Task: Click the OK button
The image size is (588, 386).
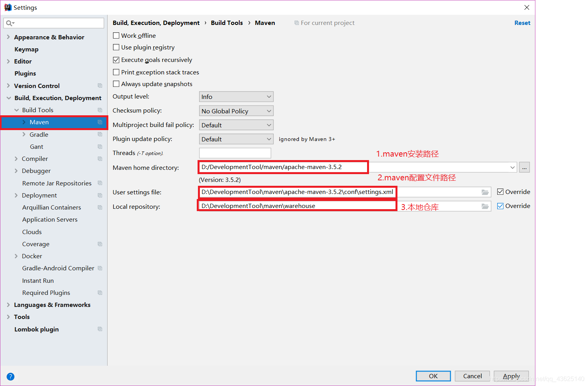Action: pyautogui.click(x=433, y=376)
